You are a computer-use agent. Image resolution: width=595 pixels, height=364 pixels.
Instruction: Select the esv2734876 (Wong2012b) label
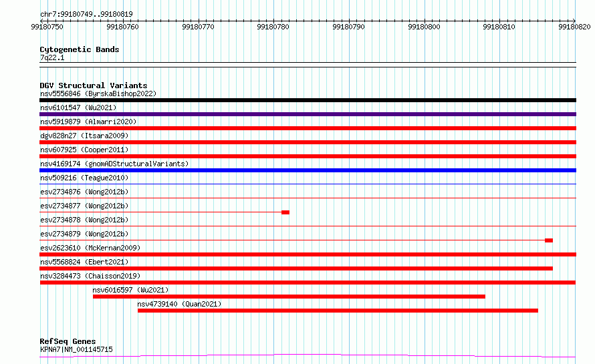click(x=84, y=192)
